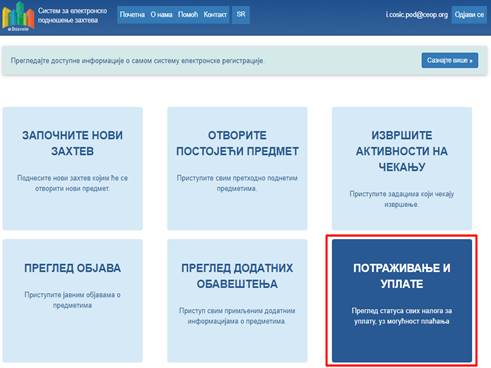Viewport: 491px width, 368px height.
Task: Click the user email l.cosic.pod@ceop.org
Action: click(x=417, y=15)
